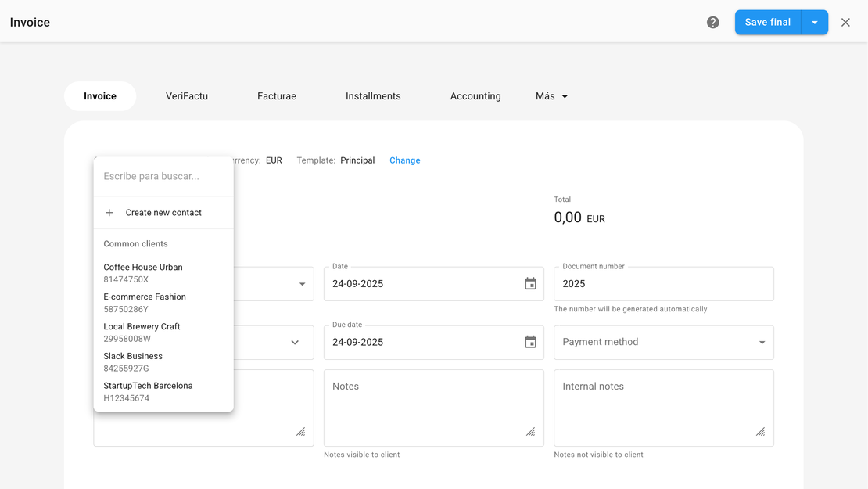Close the invoice with the X icon
Viewport: 868px width, 489px height.
click(x=845, y=23)
